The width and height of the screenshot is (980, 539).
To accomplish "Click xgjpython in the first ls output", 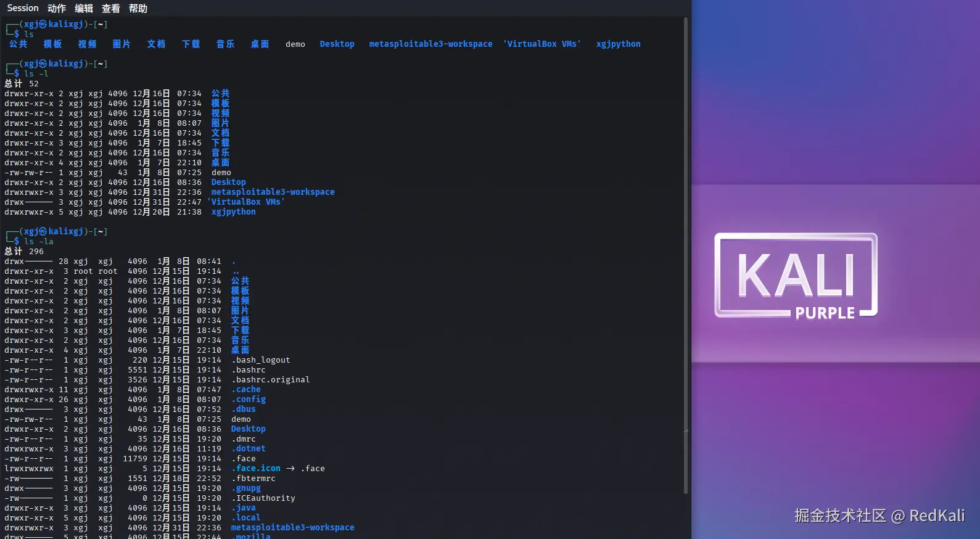I will (619, 44).
